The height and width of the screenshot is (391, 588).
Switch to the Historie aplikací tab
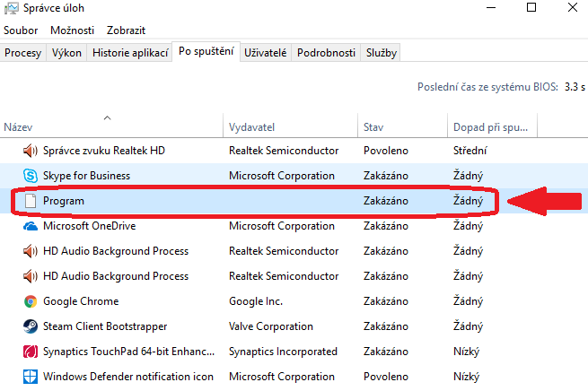coord(130,53)
